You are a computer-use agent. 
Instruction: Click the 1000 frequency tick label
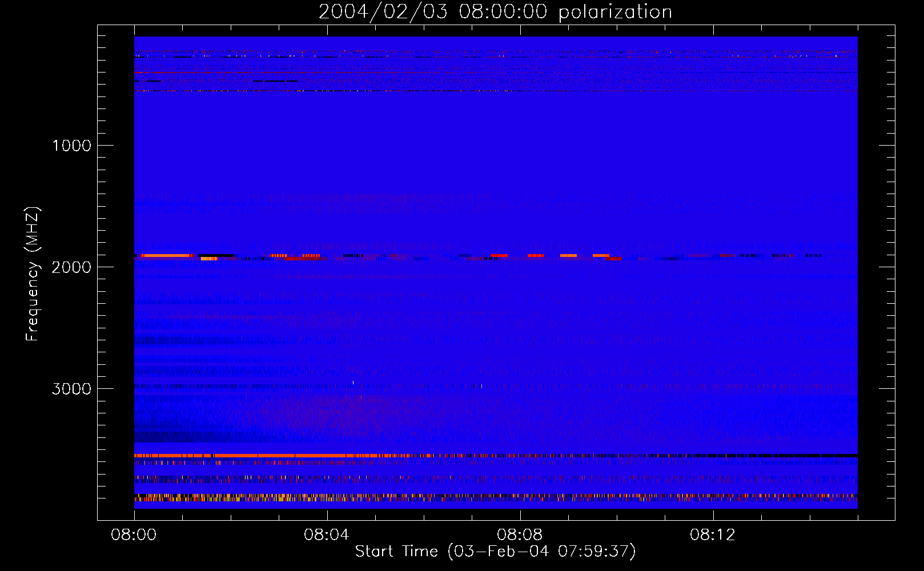(x=71, y=146)
